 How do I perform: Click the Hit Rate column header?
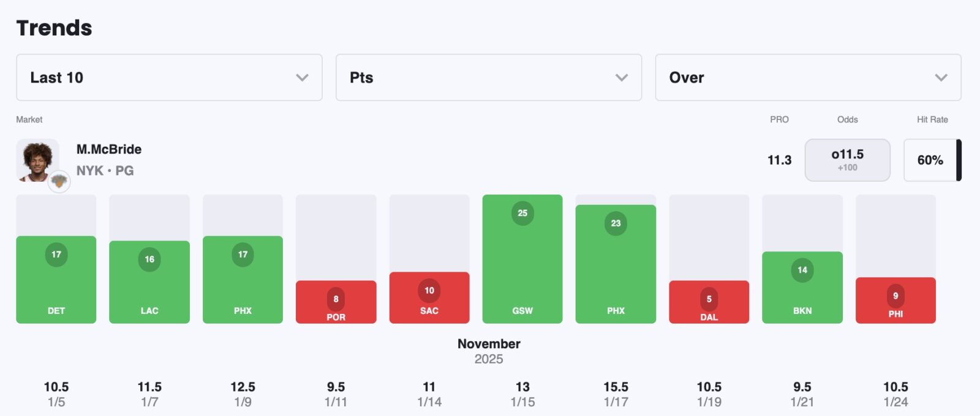(x=932, y=119)
